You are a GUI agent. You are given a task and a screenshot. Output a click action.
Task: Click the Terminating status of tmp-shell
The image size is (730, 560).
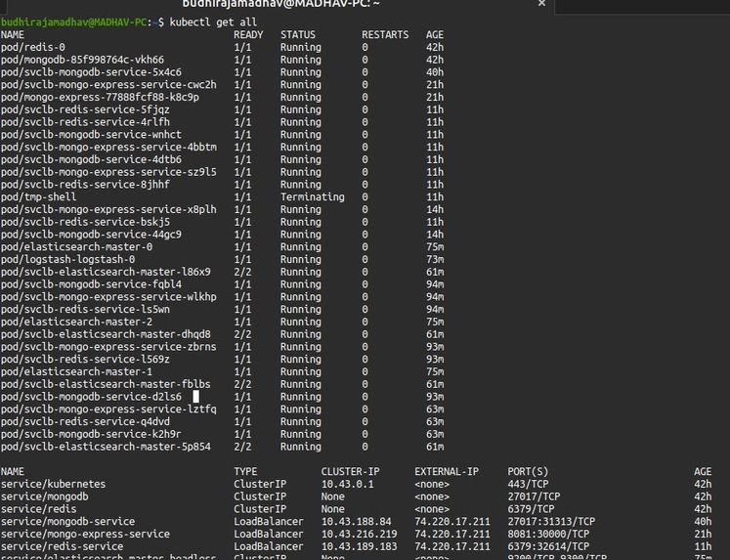tap(313, 197)
